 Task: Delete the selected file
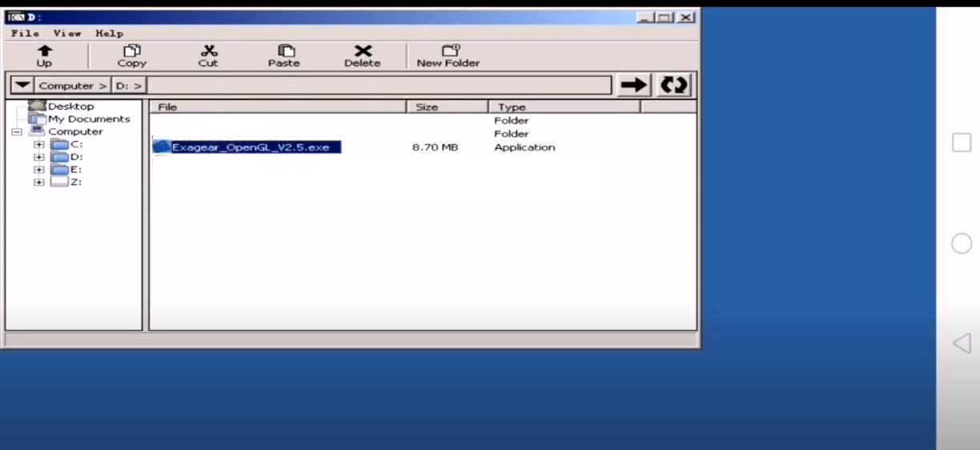tap(363, 56)
